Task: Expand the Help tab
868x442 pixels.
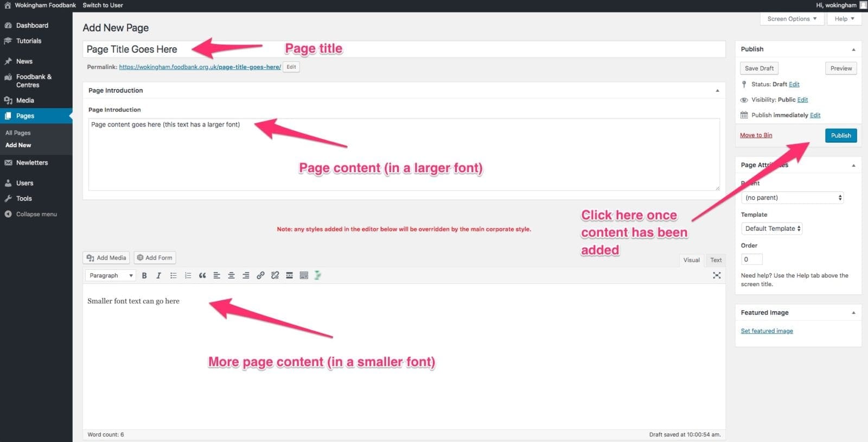Action: pyautogui.click(x=844, y=18)
